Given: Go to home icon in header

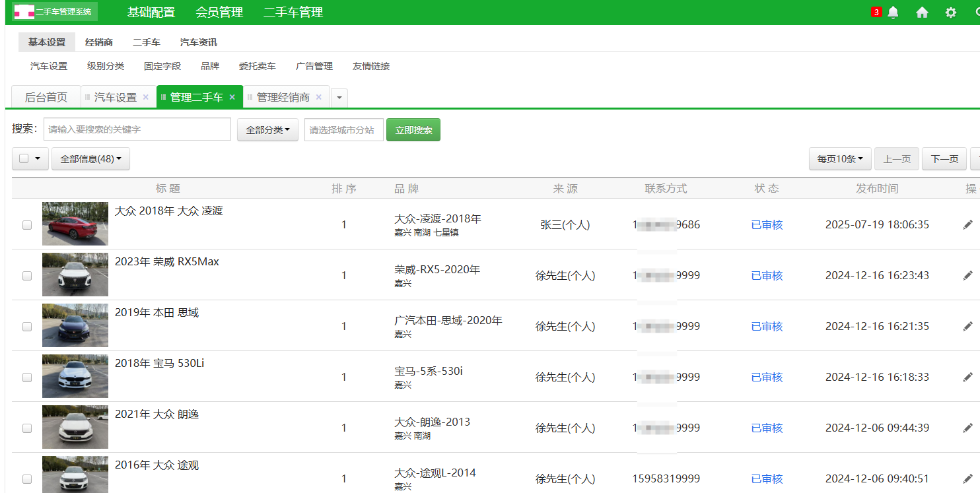Looking at the screenshot, I should pyautogui.click(x=922, y=13).
